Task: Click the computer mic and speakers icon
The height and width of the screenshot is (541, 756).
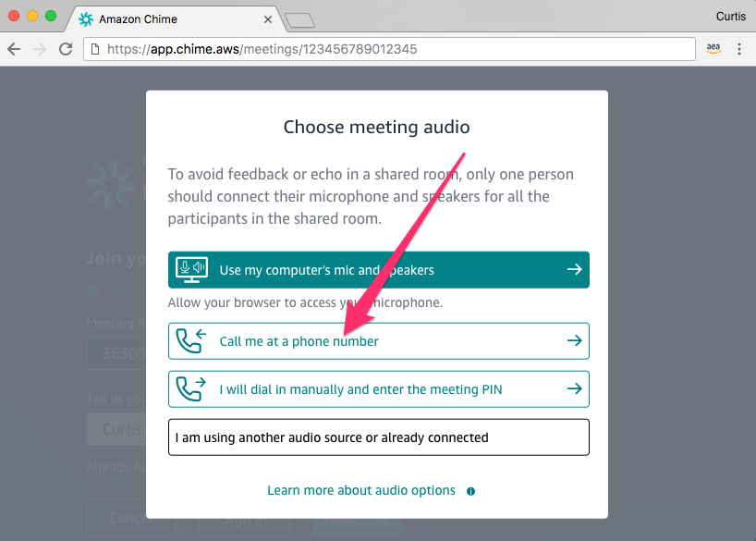Action: pos(192,270)
